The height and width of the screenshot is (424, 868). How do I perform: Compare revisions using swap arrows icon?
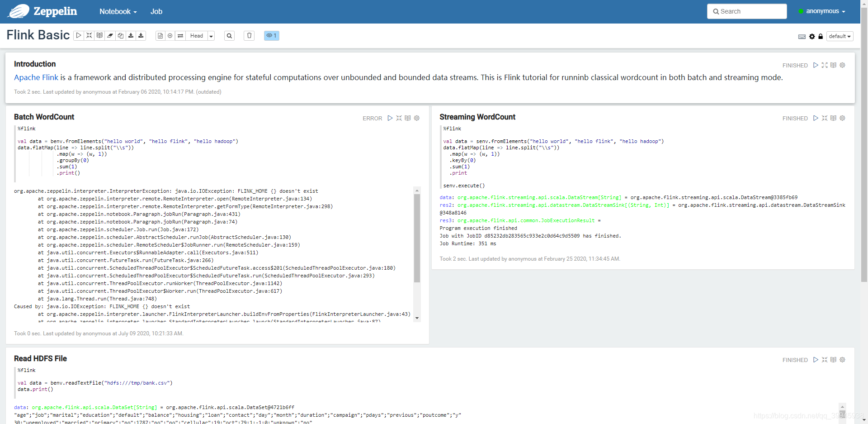[180, 36]
